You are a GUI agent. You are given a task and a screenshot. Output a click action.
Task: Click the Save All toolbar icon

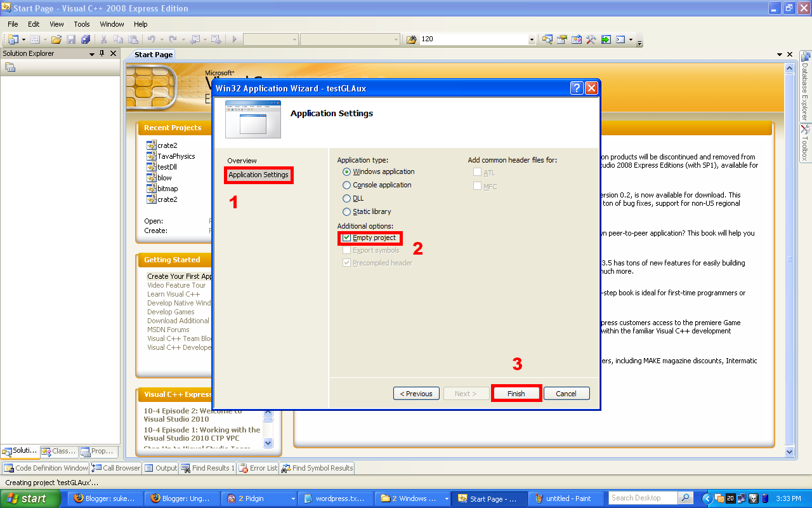pyautogui.click(x=86, y=39)
